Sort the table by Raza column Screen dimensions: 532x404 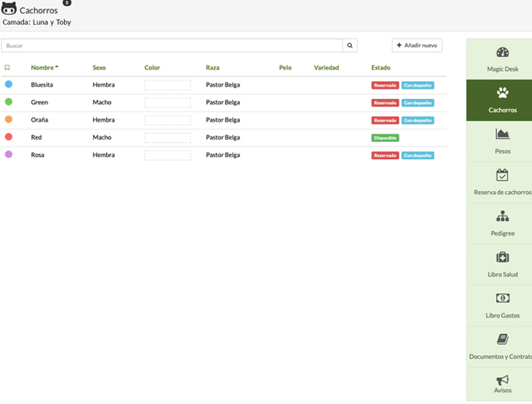(212, 68)
